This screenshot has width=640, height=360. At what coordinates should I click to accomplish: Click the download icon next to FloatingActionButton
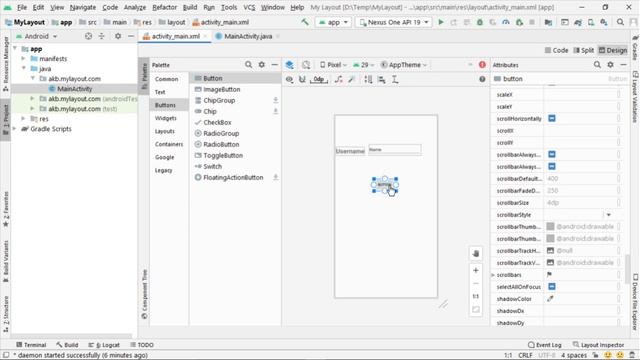point(276,178)
